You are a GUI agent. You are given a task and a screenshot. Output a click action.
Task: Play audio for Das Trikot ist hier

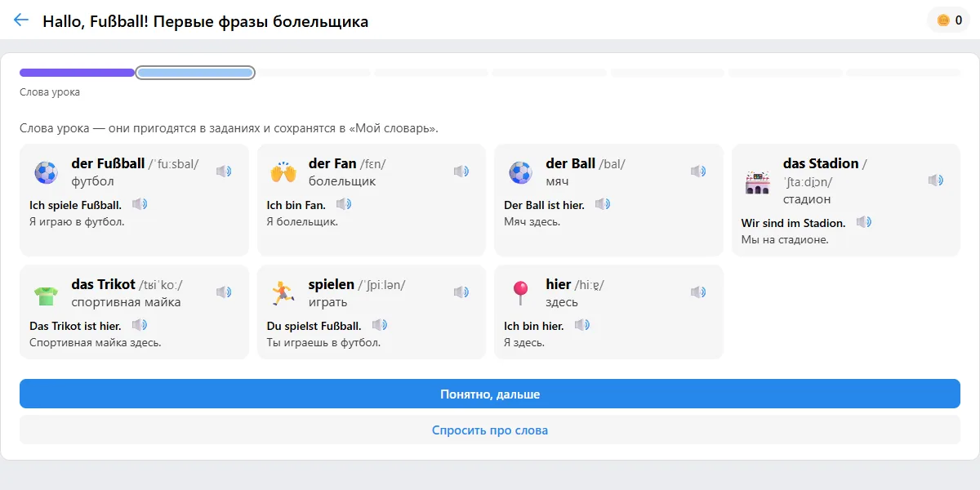[140, 325]
